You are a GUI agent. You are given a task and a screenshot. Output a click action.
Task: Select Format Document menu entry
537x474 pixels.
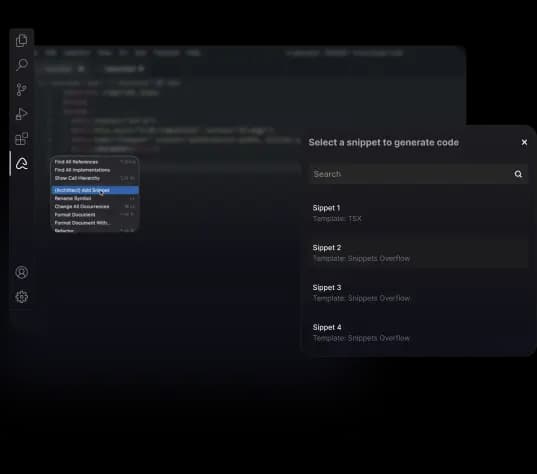(x=95, y=215)
